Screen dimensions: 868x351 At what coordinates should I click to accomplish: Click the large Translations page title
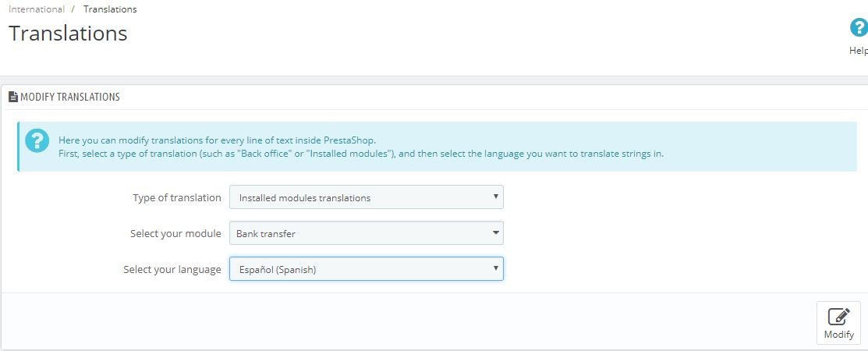pyautogui.click(x=68, y=34)
